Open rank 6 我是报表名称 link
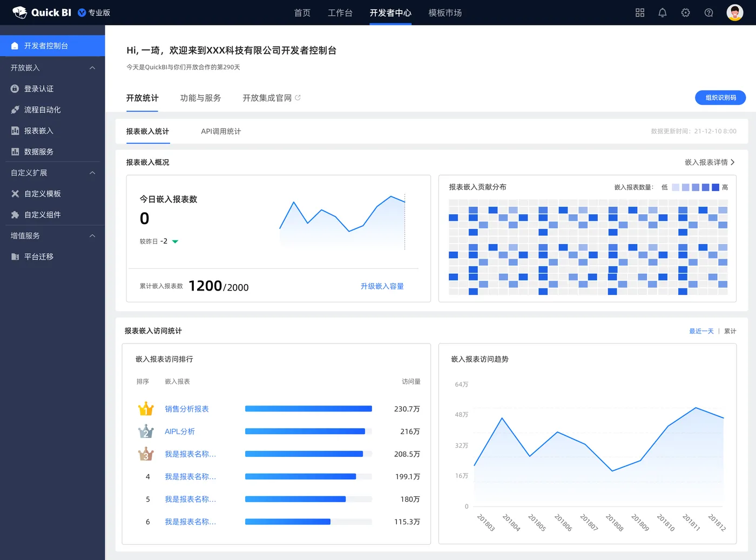This screenshot has width=756, height=560. click(x=190, y=522)
